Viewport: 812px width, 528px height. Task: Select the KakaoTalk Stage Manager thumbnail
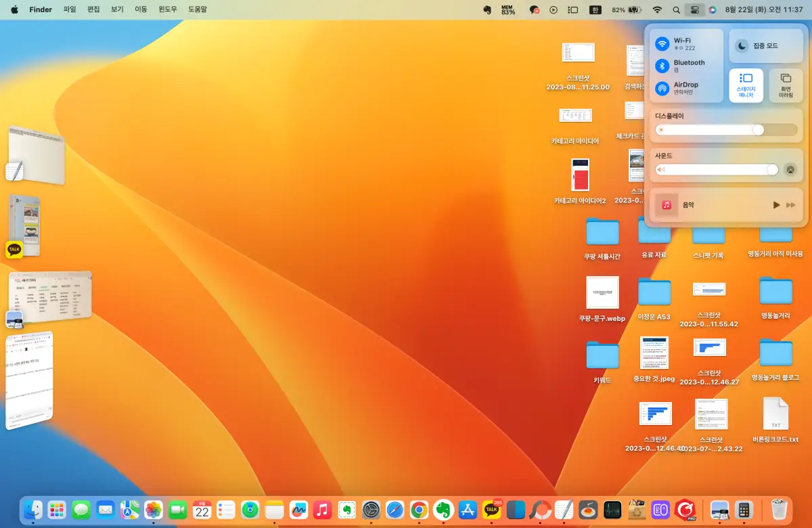tap(25, 227)
